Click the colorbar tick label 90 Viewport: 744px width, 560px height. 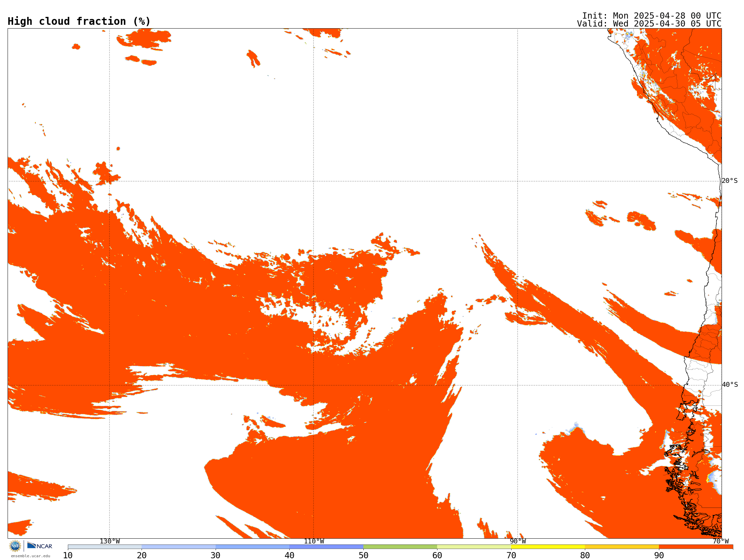tap(659, 556)
